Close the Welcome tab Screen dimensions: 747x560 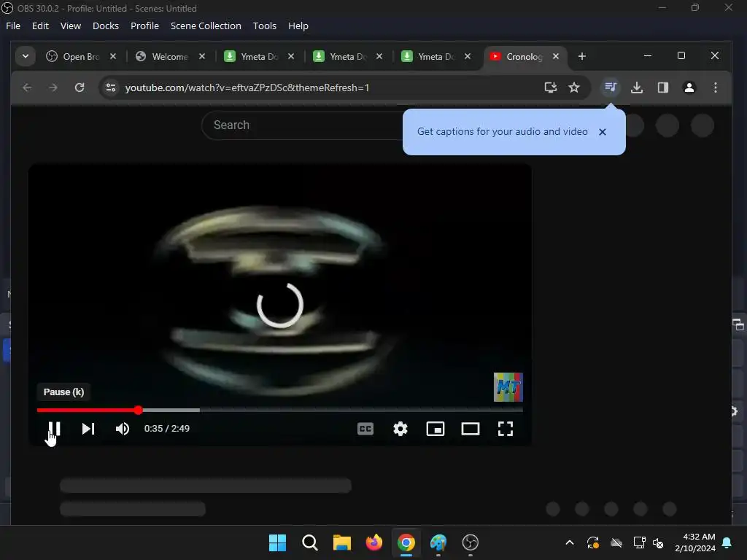(x=202, y=57)
